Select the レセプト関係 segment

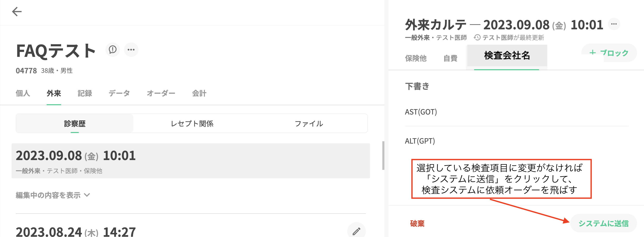[192, 124]
